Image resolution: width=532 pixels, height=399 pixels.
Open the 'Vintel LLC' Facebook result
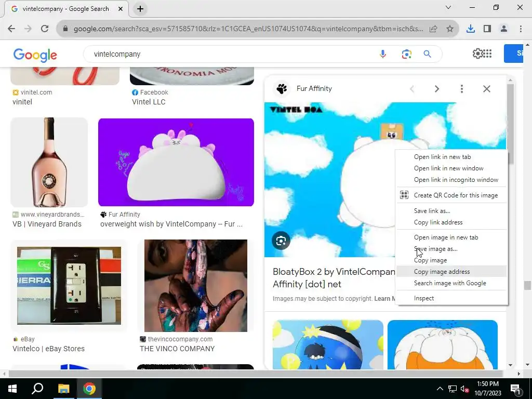point(149,102)
